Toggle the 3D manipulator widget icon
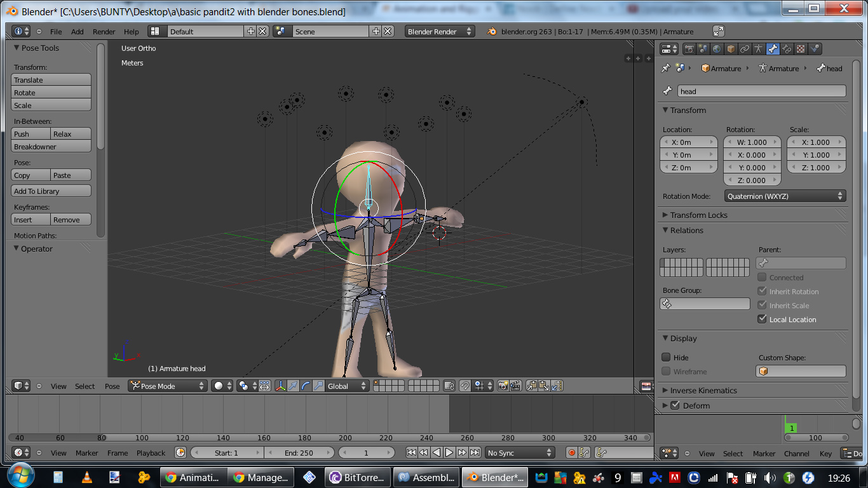The image size is (868, 488). tap(281, 386)
